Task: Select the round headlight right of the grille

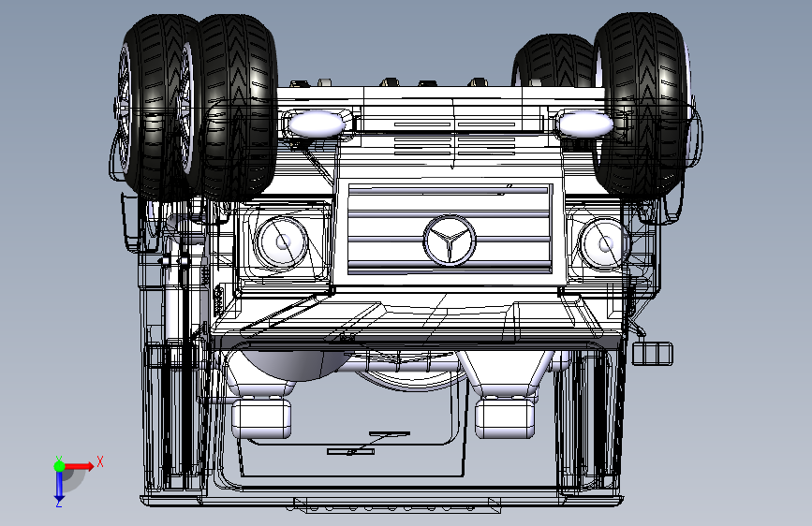Action: click(x=603, y=244)
